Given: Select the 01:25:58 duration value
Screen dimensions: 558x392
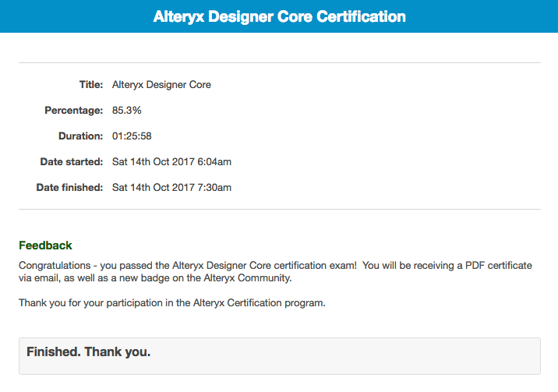Looking at the screenshot, I should tap(132, 136).
